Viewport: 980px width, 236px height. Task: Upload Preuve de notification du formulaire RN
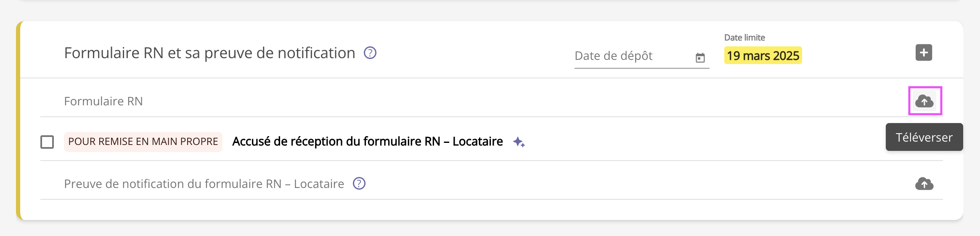pyautogui.click(x=924, y=184)
